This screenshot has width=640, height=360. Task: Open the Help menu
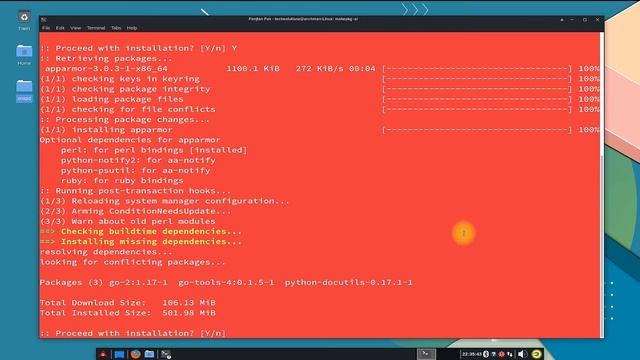click(132, 28)
